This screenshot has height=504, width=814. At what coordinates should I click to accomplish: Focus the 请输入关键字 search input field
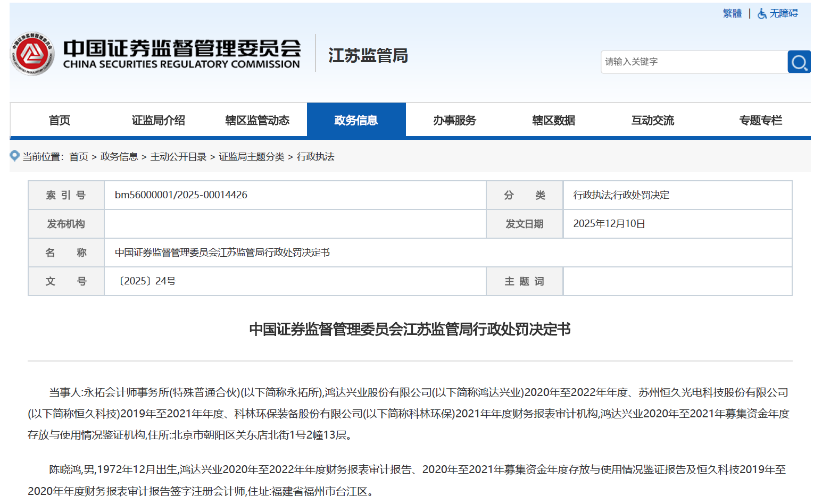pyautogui.click(x=694, y=62)
